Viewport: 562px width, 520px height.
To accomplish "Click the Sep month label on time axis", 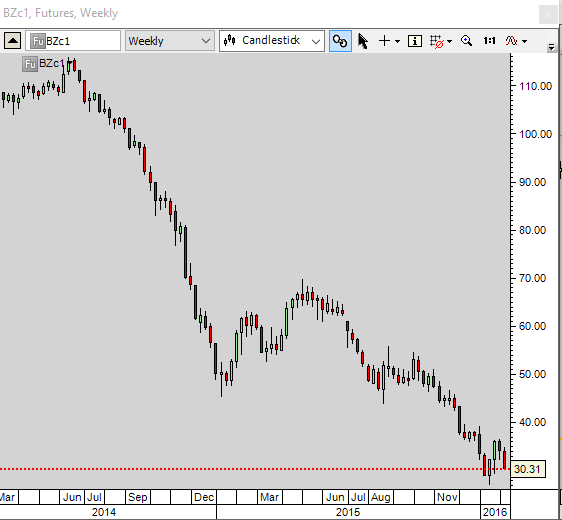I will pos(138,497).
